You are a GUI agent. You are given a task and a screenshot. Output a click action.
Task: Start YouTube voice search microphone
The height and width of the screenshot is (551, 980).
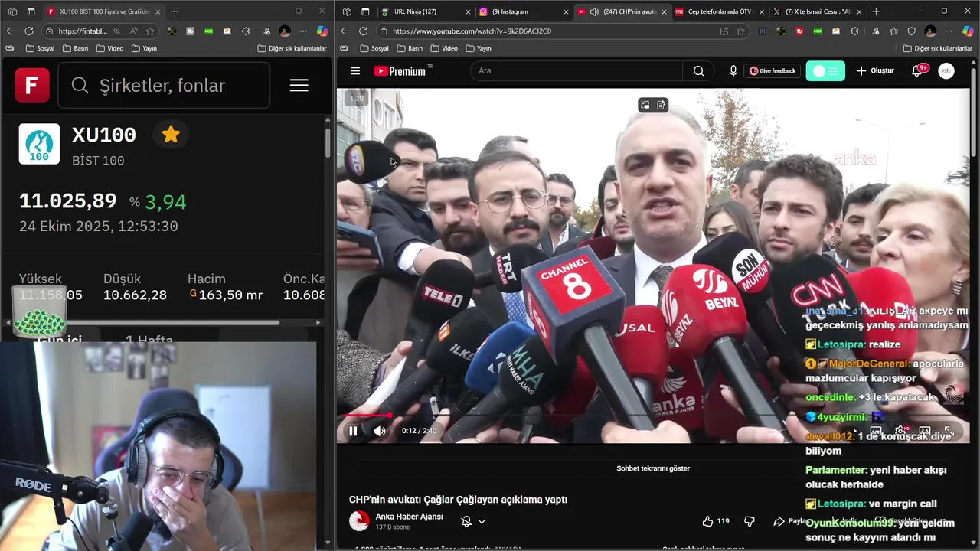coord(733,70)
